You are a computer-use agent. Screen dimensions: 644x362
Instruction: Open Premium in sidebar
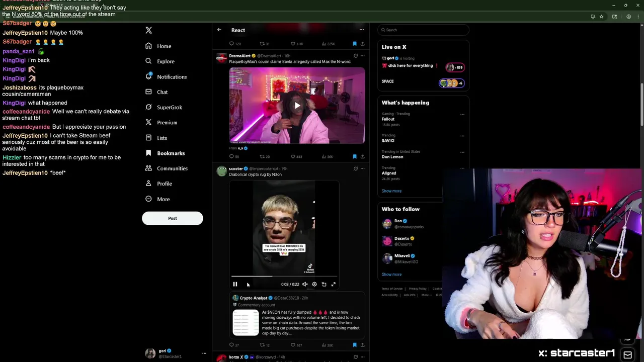161,122
